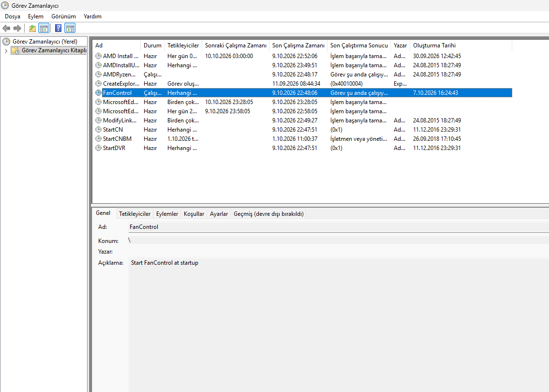Image resolution: width=549 pixels, height=392 pixels.
Task: Sort by Oluşturma Tarihi column header
Action: pos(461,45)
